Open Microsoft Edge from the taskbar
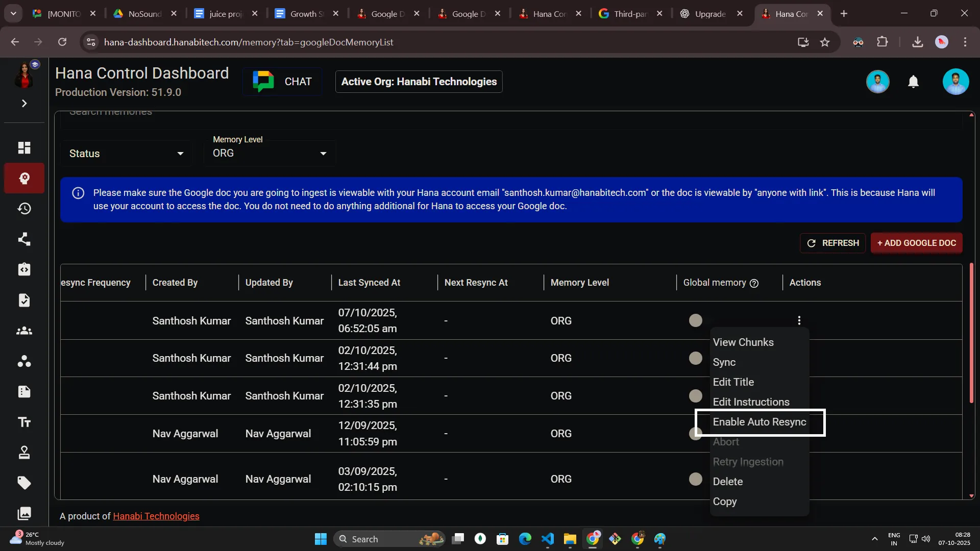 pos(525,539)
